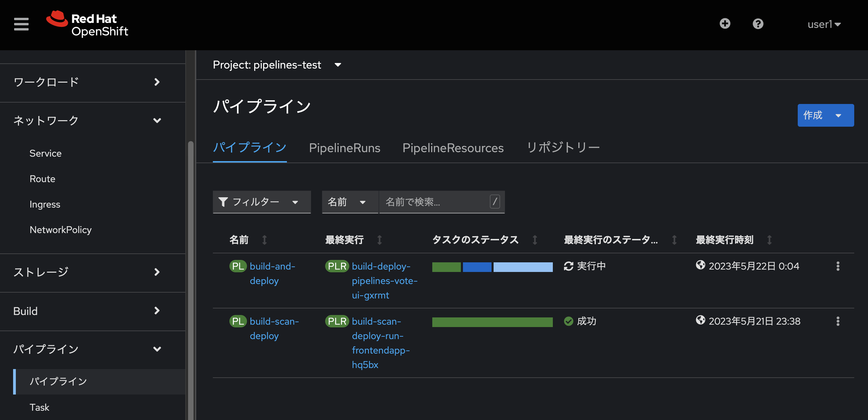868x420 pixels.
Task: Switch to the PipelineResources tab
Action: pyautogui.click(x=453, y=148)
